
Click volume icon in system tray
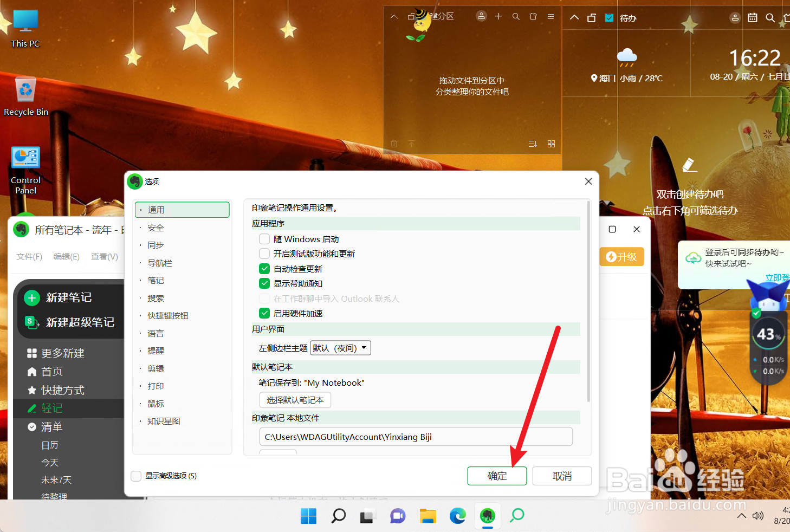click(758, 516)
